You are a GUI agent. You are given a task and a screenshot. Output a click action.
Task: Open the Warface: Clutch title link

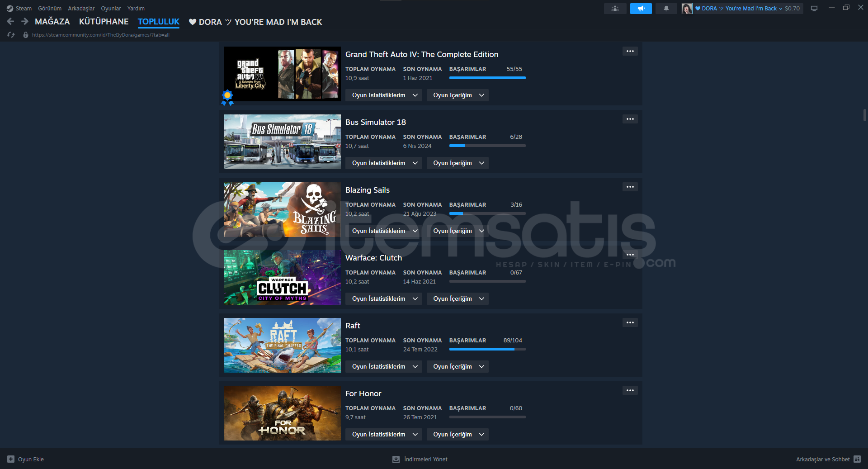coord(373,258)
